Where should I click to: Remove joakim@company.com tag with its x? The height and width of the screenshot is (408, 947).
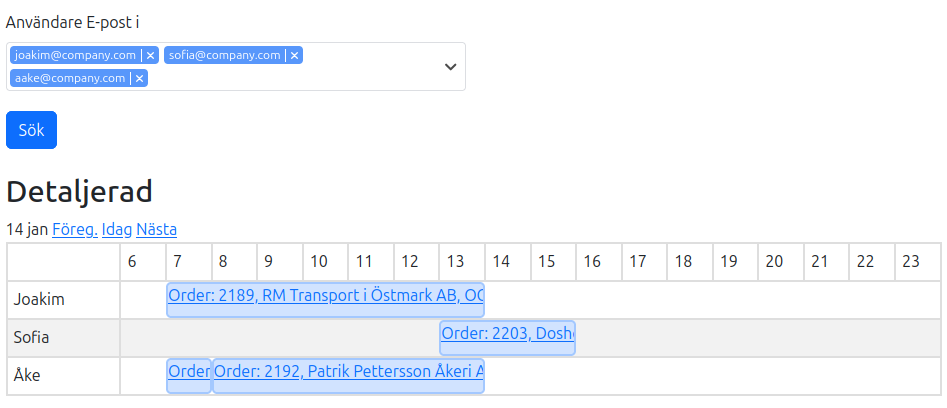pos(151,56)
